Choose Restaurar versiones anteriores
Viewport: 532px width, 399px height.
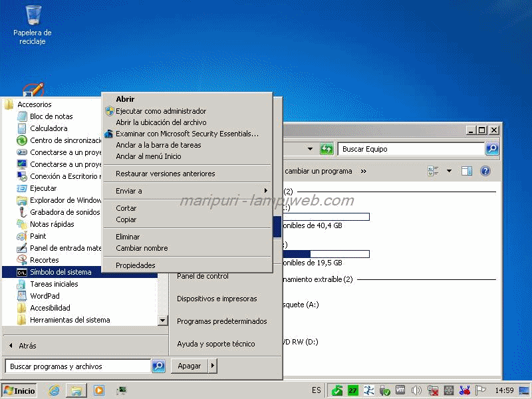tap(187, 174)
